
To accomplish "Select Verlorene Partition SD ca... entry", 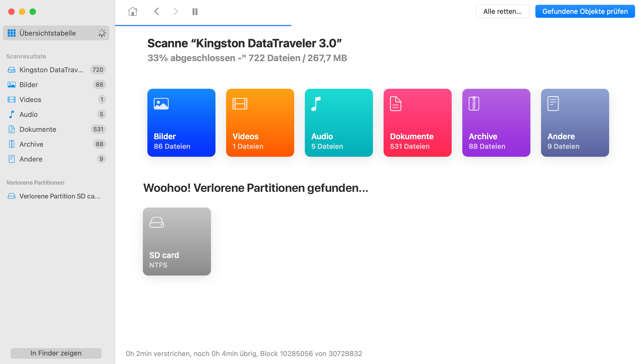I will click(x=56, y=196).
